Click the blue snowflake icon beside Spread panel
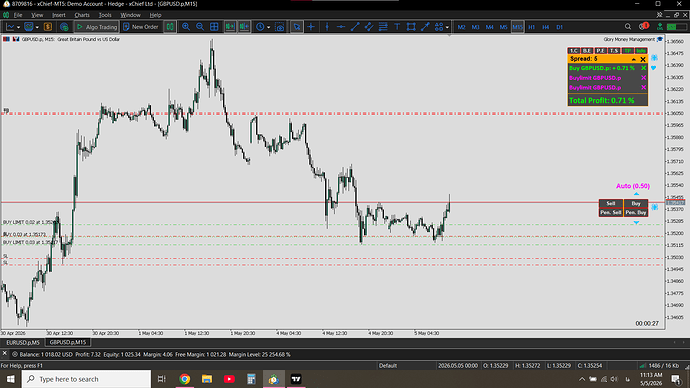 click(x=654, y=58)
